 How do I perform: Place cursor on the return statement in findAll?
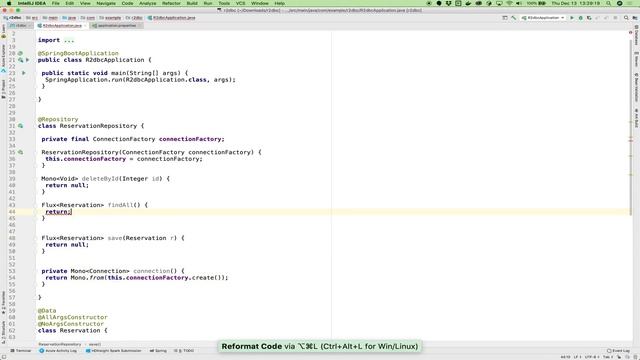[58, 212]
